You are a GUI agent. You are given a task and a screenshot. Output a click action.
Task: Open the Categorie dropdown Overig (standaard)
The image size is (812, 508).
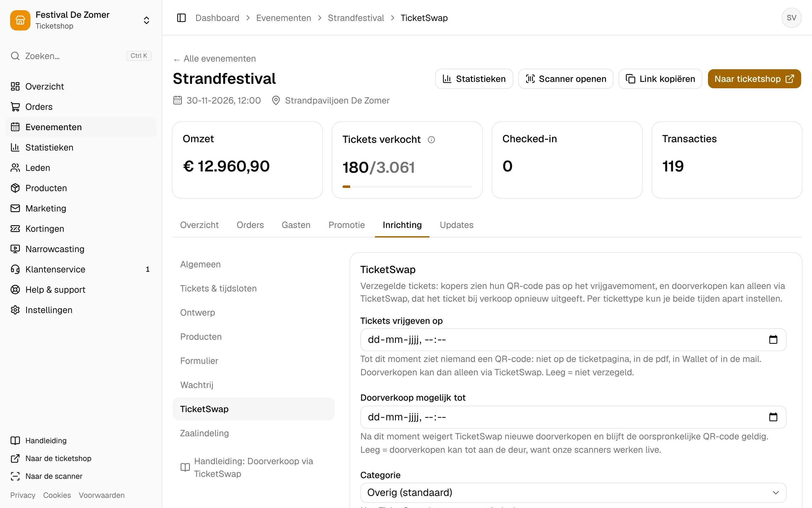click(573, 492)
